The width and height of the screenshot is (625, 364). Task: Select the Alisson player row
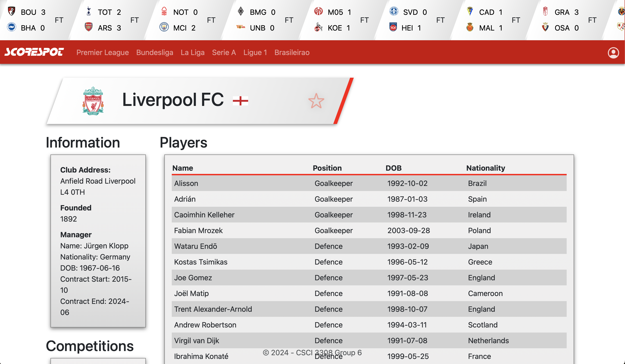pos(369,183)
